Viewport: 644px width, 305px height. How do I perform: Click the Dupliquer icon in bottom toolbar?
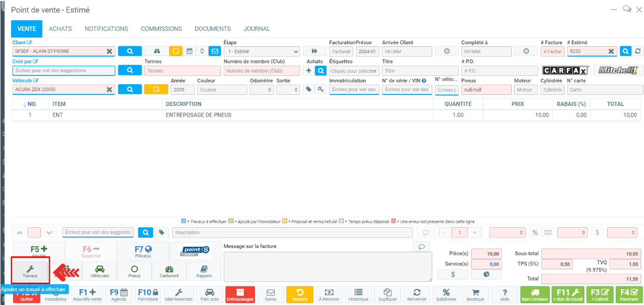(x=387, y=294)
